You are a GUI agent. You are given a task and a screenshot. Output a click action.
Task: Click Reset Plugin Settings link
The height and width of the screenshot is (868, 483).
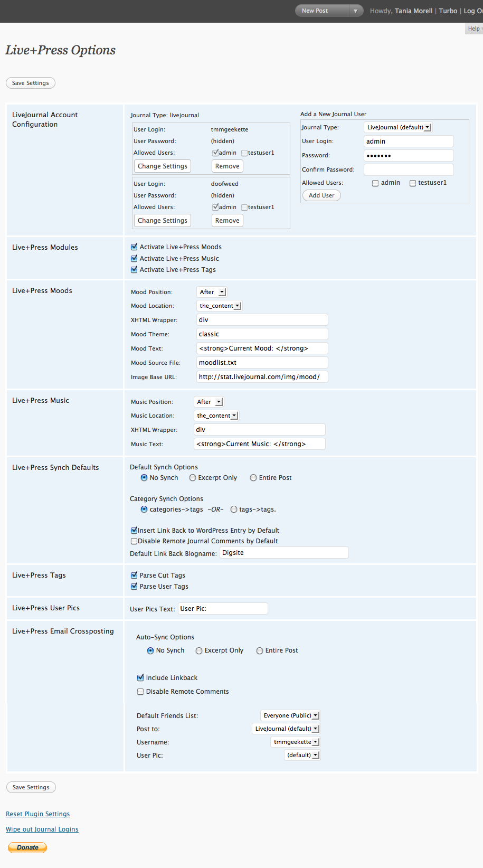point(38,814)
